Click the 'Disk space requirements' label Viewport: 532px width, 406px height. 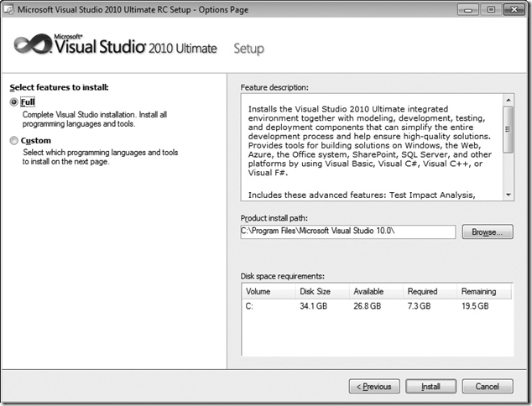(282, 276)
